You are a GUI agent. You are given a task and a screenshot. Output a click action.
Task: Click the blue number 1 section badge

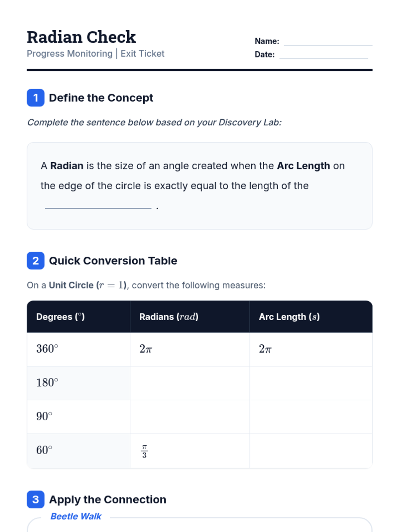point(36,98)
